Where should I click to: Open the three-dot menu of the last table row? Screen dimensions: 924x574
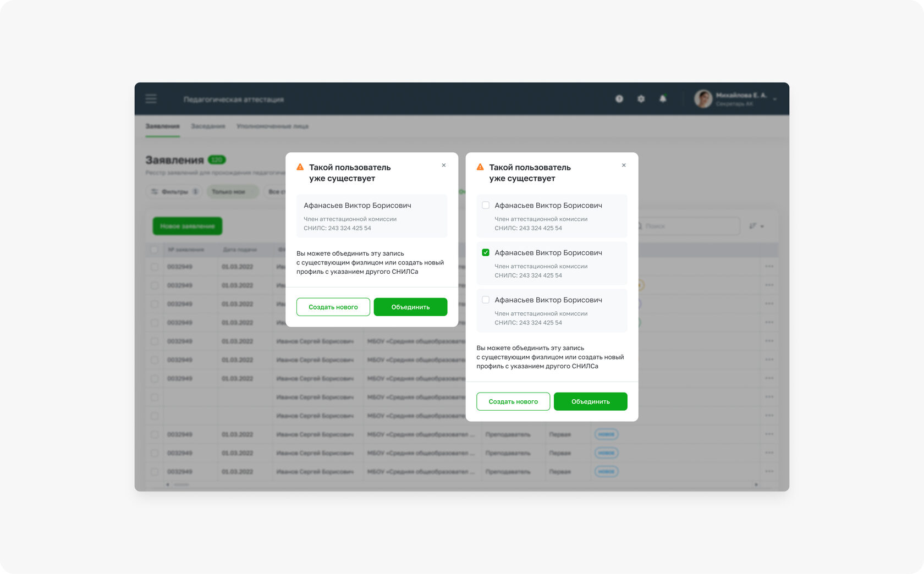(769, 472)
